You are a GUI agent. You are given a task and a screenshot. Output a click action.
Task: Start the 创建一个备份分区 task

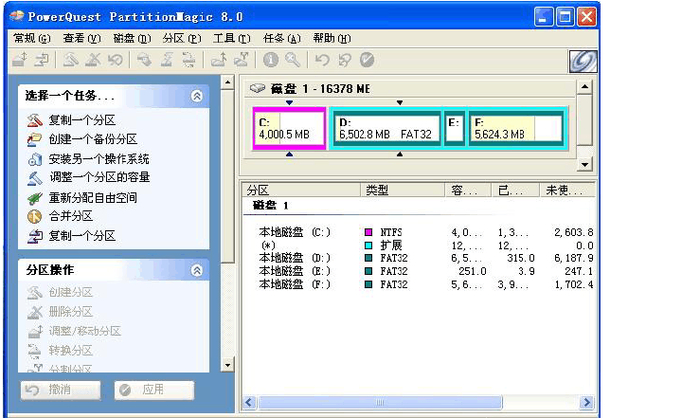coord(93,139)
